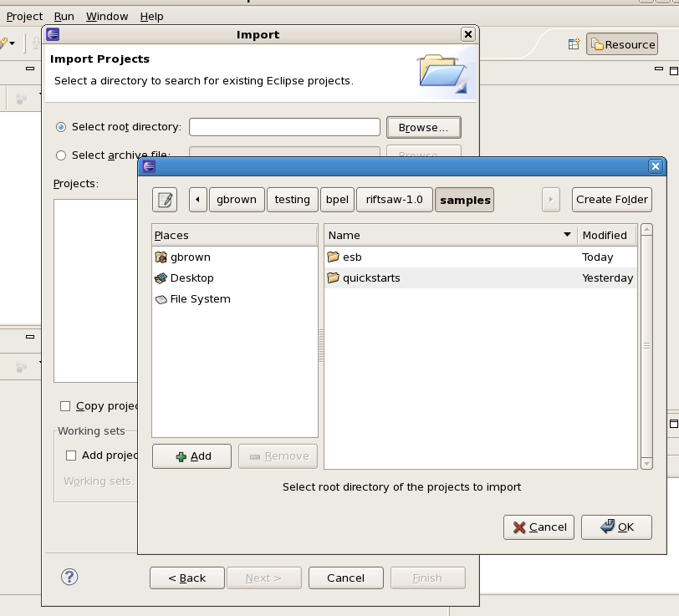
Task: Open the Window menu
Action: [x=107, y=16]
